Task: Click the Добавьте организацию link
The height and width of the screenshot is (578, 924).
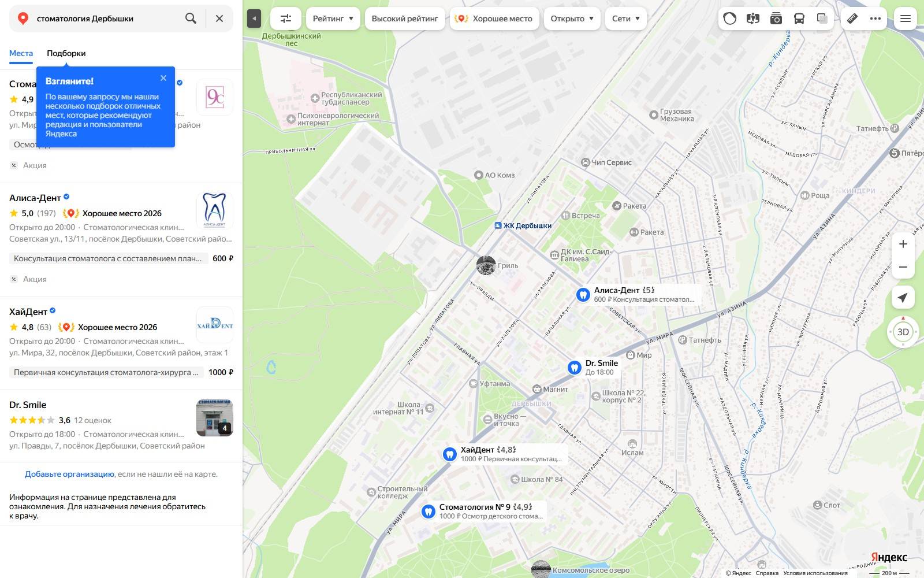Action: click(69, 474)
